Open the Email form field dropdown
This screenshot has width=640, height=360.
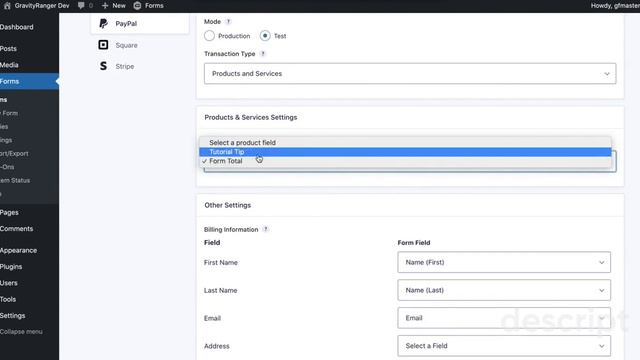[x=504, y=318]
